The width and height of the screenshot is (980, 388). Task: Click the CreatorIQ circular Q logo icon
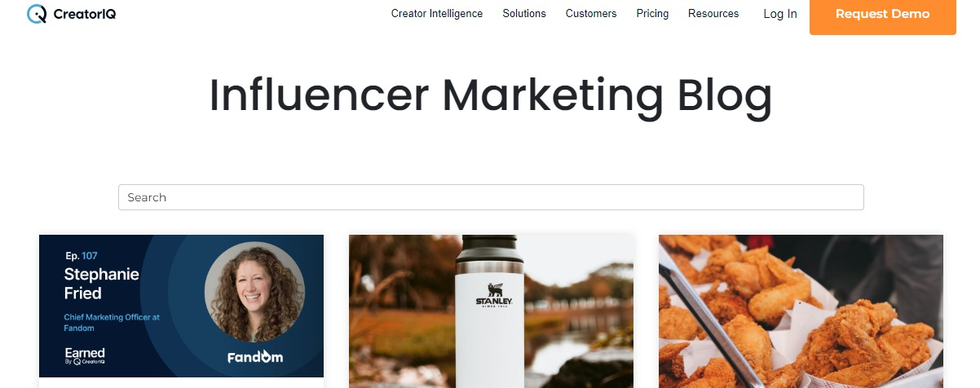[x=37, y=14]
